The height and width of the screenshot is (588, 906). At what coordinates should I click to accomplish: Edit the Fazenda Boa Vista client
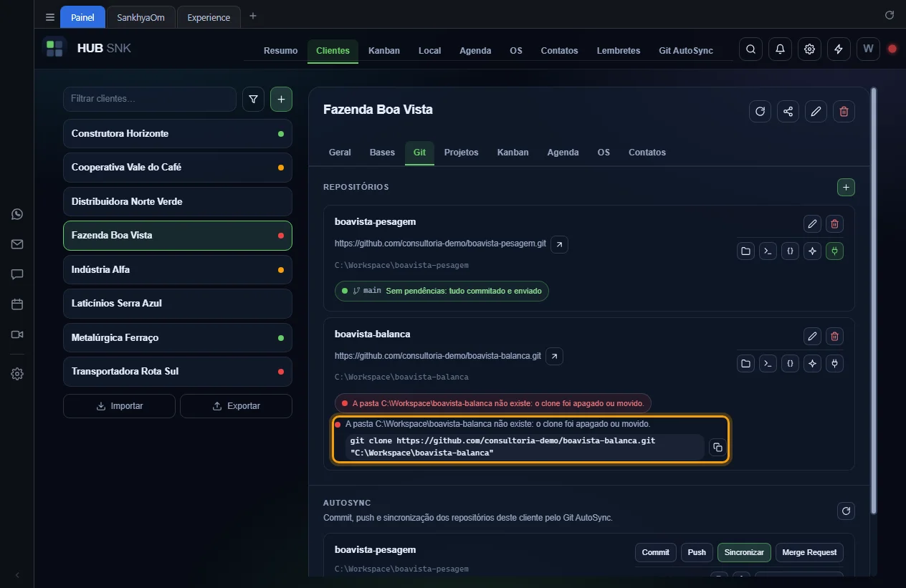pyautogui.click(x=816, y=112)
